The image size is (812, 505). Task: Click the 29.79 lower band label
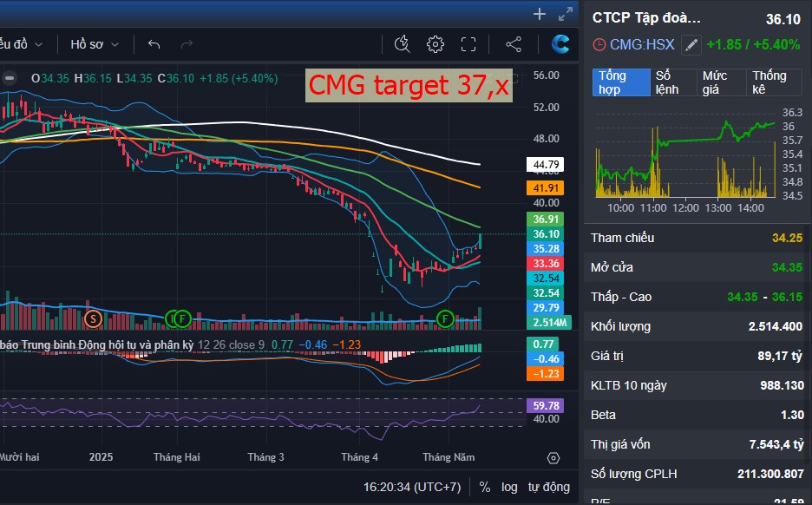[546, 308]
